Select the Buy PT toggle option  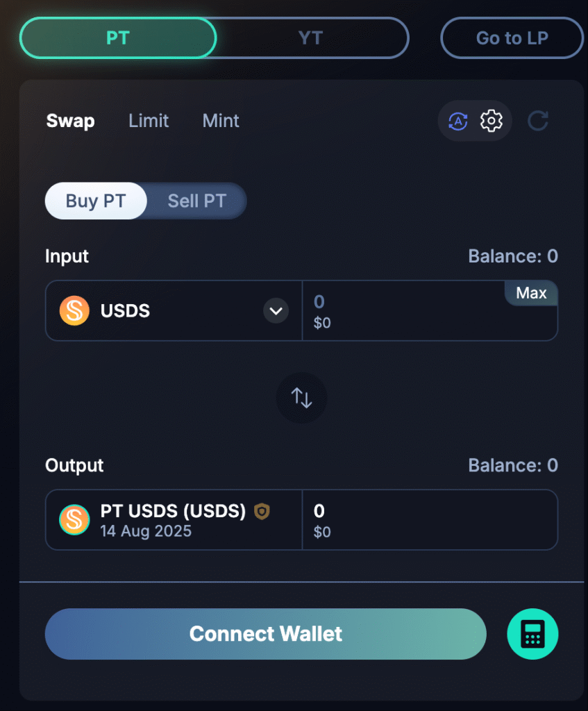click(96, 201)
